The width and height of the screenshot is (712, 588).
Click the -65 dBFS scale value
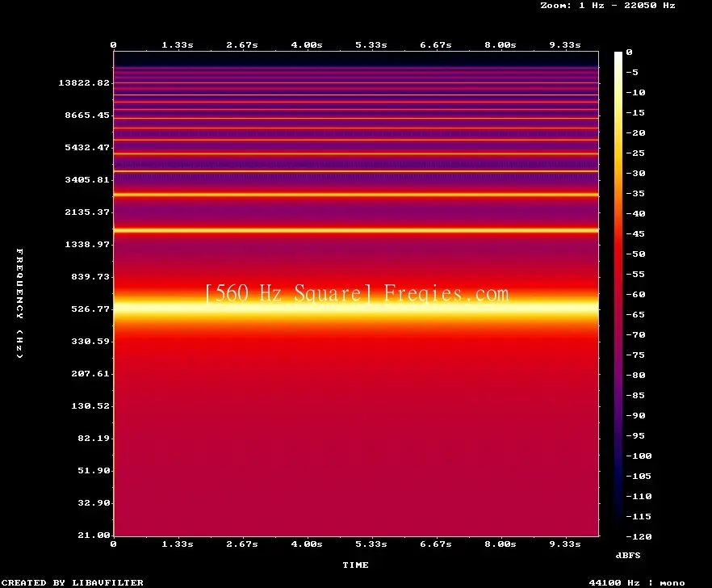635,314
